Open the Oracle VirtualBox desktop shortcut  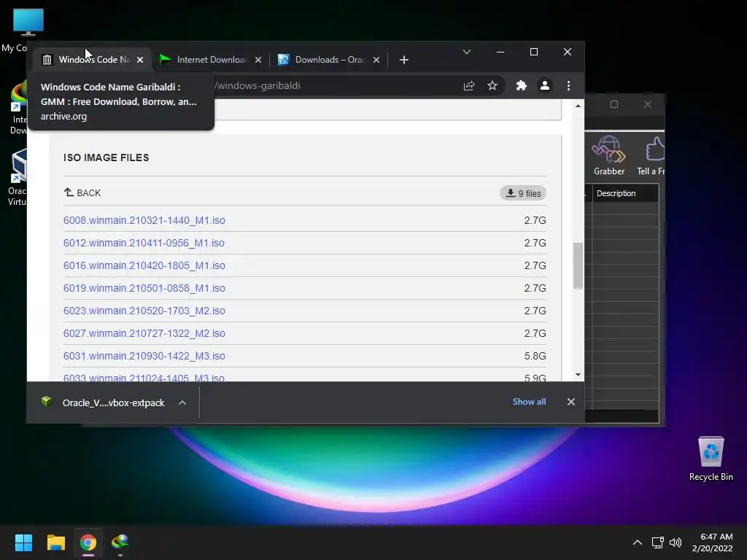[18, 177]
